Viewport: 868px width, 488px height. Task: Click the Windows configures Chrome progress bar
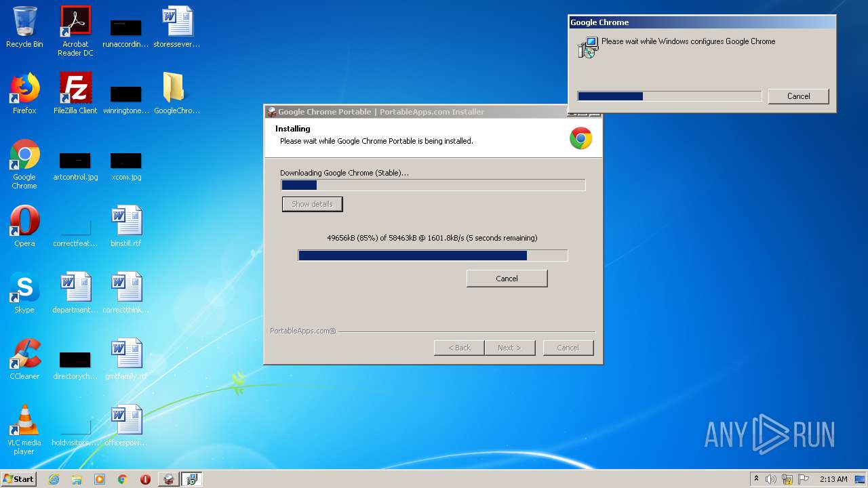(669, 96)
